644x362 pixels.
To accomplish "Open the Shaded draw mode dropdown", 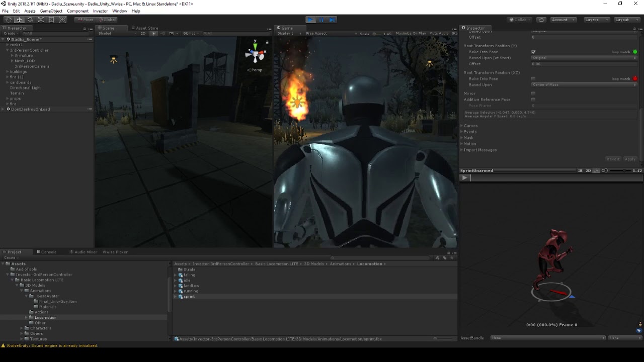I will (x=117, y=33).
